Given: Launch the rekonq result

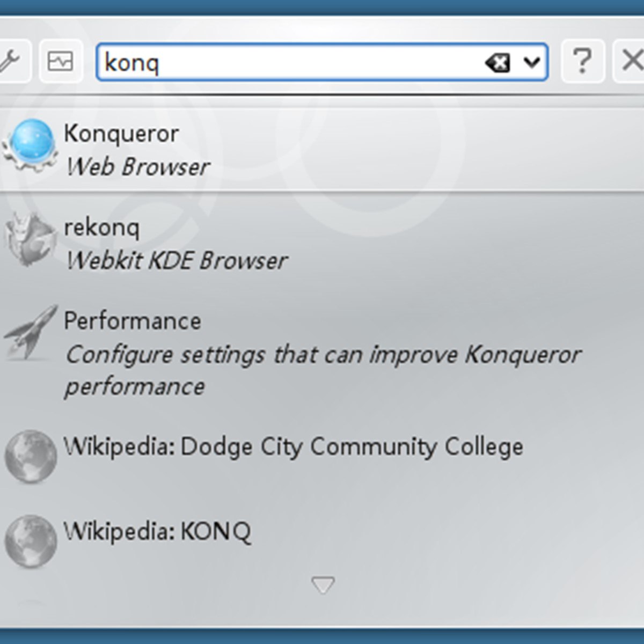Looking at the screenshot, I should coord(322,243).
